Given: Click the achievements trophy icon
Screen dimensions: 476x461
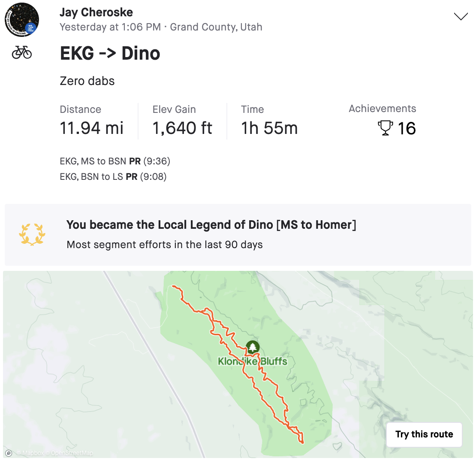Looking at the screenshot, I should [x=386, y=128].
